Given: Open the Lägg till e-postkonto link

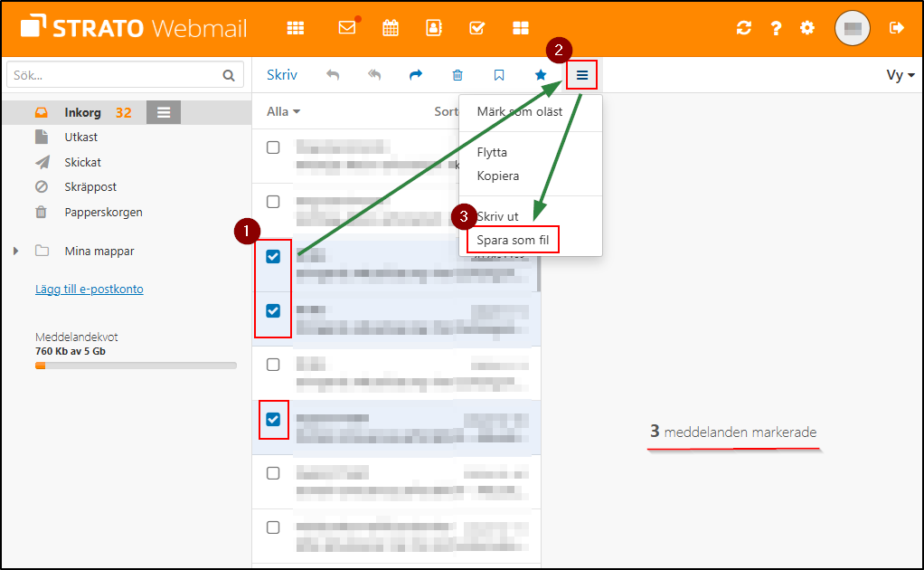Looking at the screenshot, I should tap(89, 289).
